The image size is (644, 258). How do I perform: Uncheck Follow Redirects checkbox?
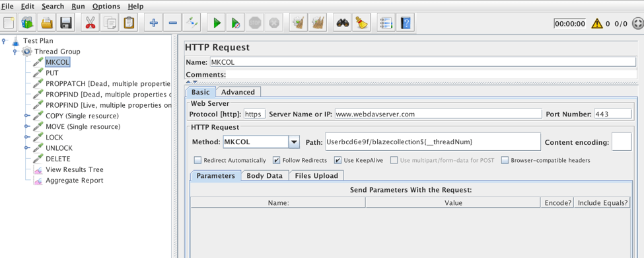point(276,160)
